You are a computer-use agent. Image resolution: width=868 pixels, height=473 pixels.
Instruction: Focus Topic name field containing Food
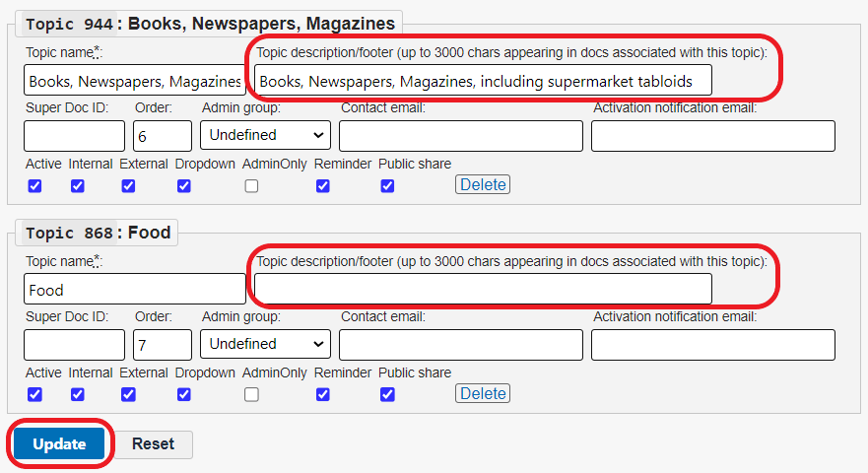pos(135,289)
